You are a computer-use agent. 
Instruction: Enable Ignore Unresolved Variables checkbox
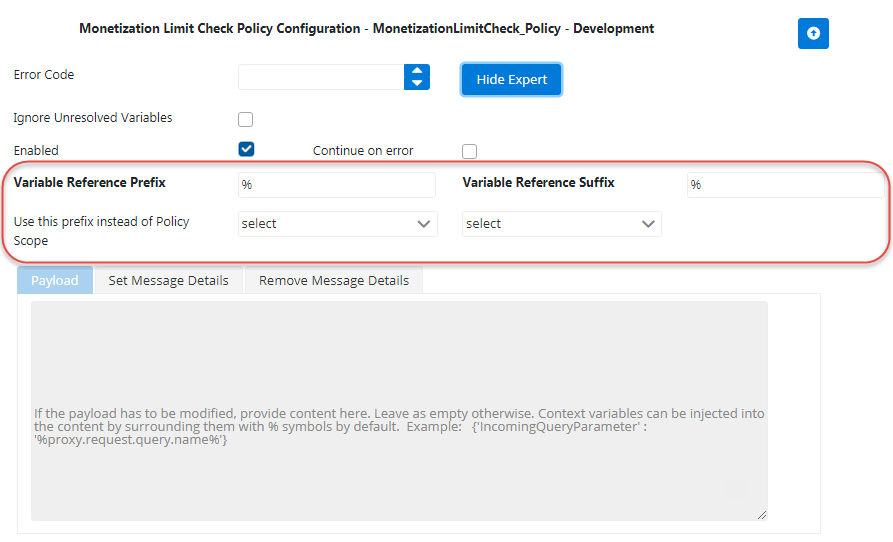[x=245, y=120]
